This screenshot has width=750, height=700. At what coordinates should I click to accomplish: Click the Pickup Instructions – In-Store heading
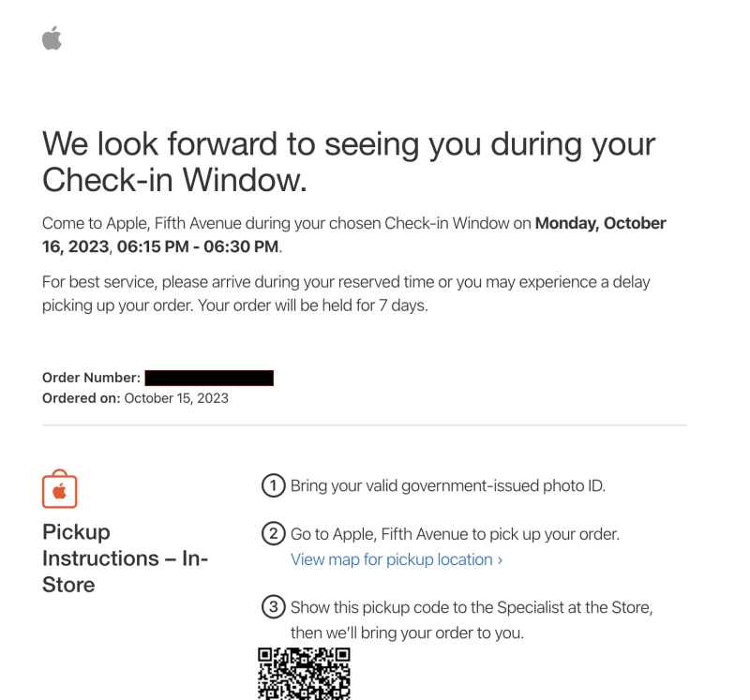pos(125,559)
